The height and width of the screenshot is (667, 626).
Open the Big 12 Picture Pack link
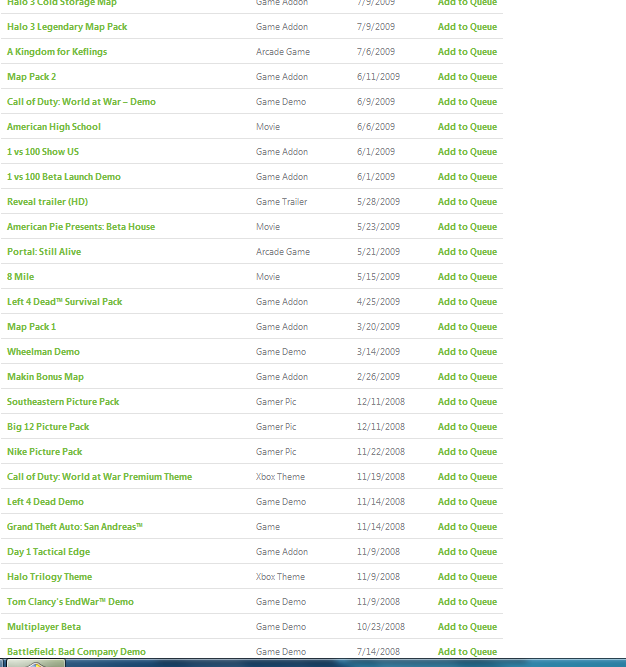coord(48,427)
